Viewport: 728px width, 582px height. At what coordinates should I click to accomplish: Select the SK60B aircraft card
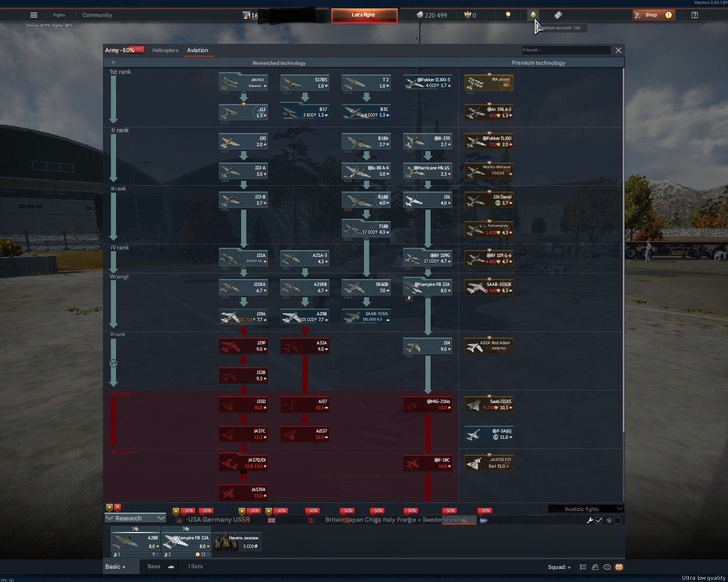pos(366,287)
